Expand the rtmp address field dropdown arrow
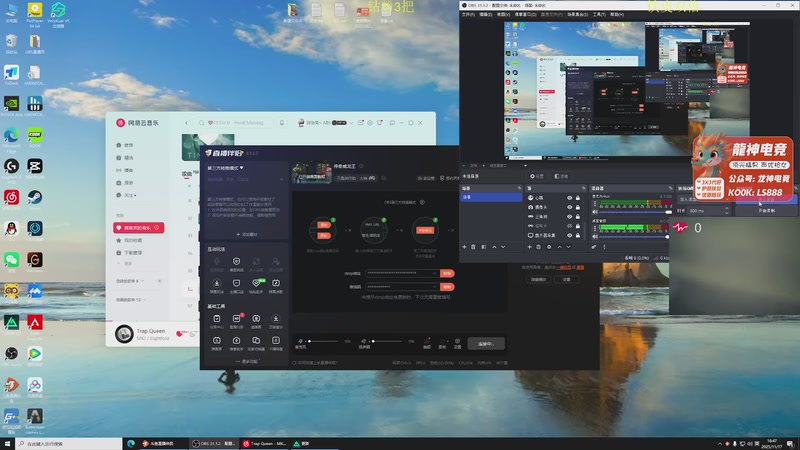 [x=435, y=273]
